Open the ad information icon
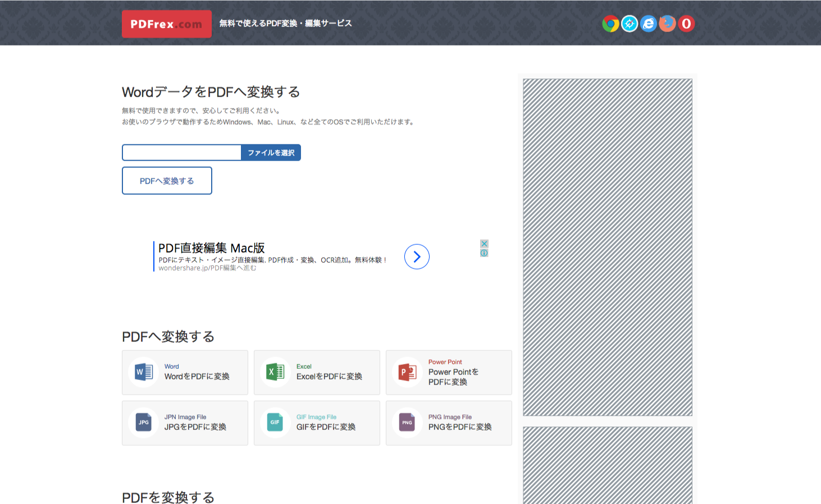Screen dimensions: 821x504 click(x=484, y=253)
